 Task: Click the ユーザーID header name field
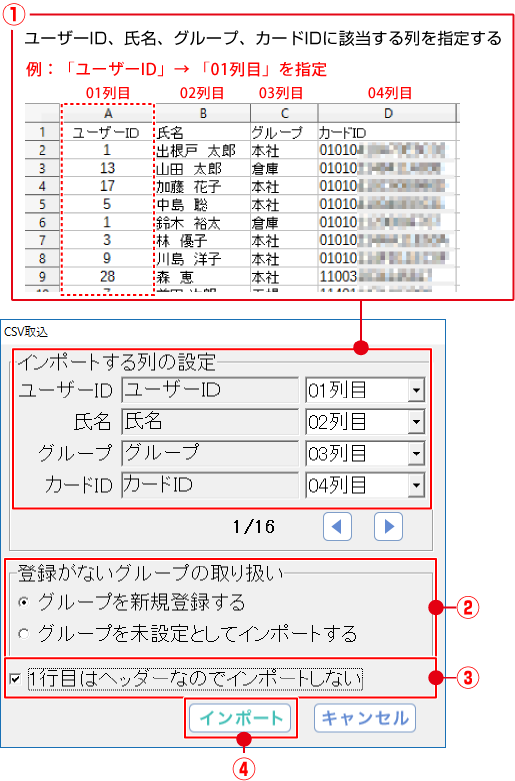[210, 390]
